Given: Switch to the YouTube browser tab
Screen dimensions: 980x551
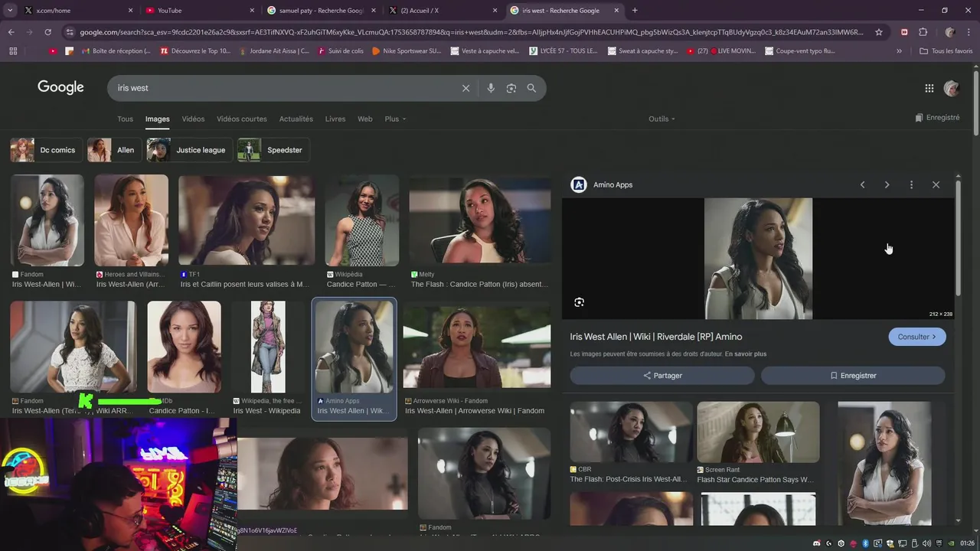Looking at the screenshot, I should (x=201, y=11).
